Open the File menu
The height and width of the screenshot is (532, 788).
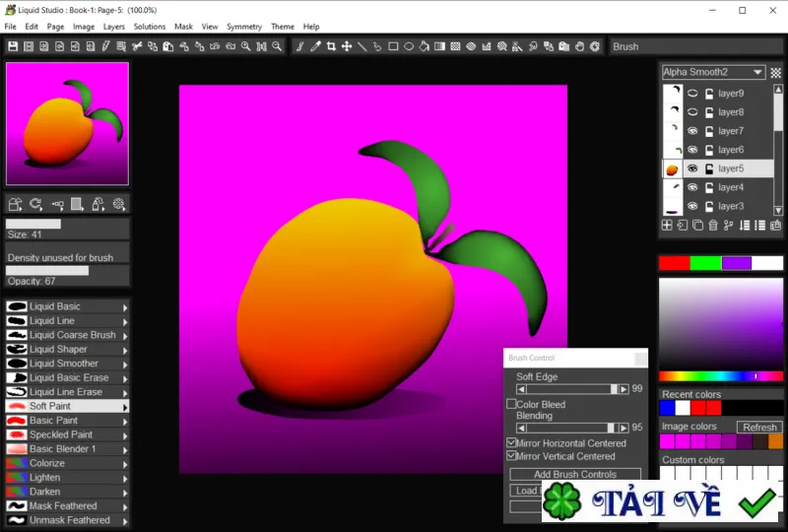point(10,27)
